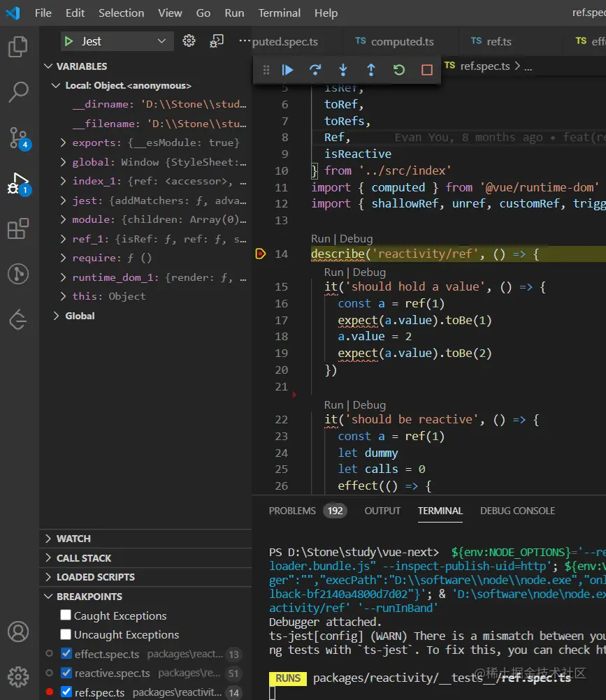This screenshot has width=606, height=700.
Task: Open launch.json with the gear icon
Action: (189, 41)
